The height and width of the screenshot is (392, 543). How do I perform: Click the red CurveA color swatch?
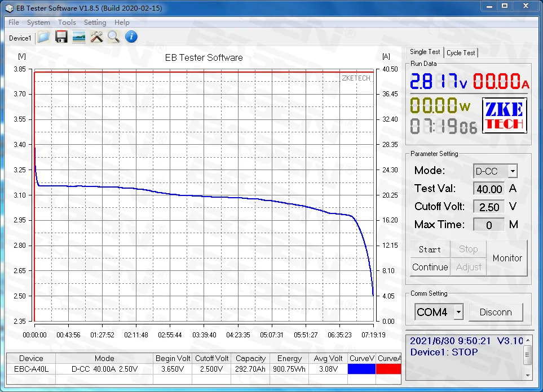click(x=389, y=369)
